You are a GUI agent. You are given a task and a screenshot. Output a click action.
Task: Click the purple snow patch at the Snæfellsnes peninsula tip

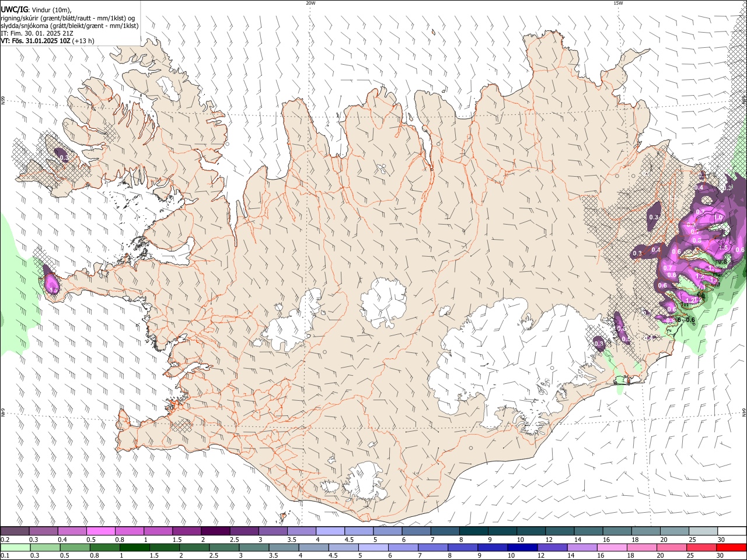pyautogui.click(x=50, y=280)
